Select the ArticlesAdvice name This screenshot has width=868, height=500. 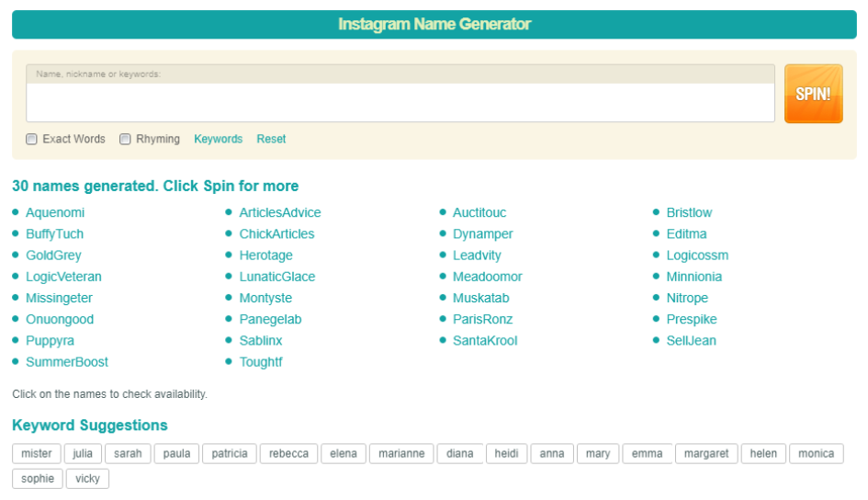280,212
